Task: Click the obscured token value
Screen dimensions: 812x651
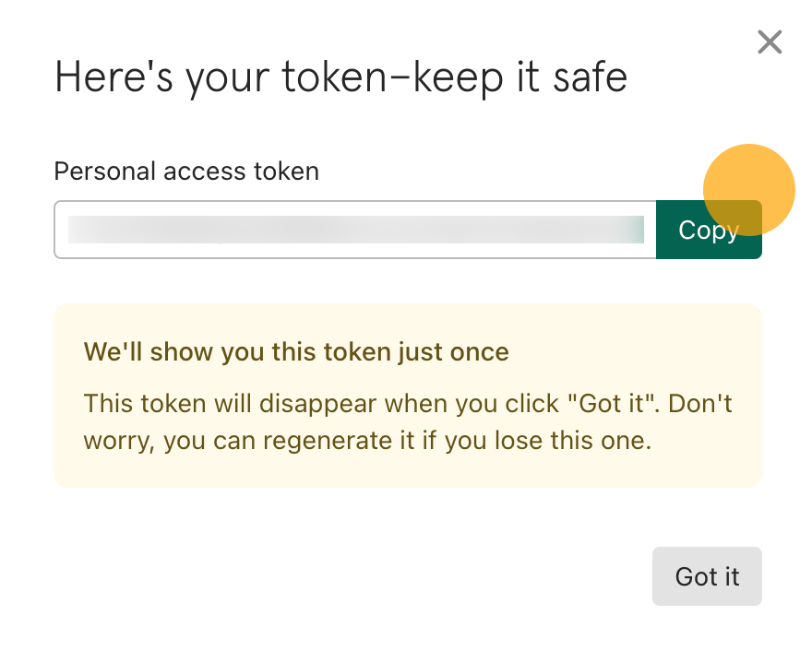Action: [356, 230]
